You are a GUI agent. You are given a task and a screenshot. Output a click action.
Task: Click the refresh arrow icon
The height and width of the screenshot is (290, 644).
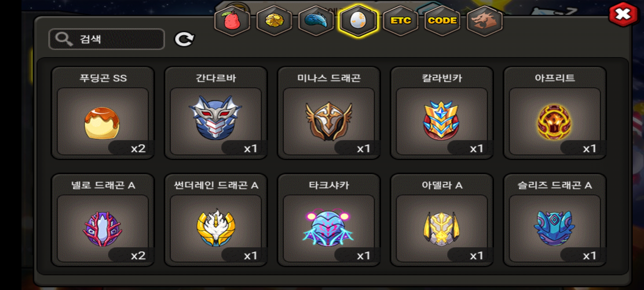coord(184,39)
